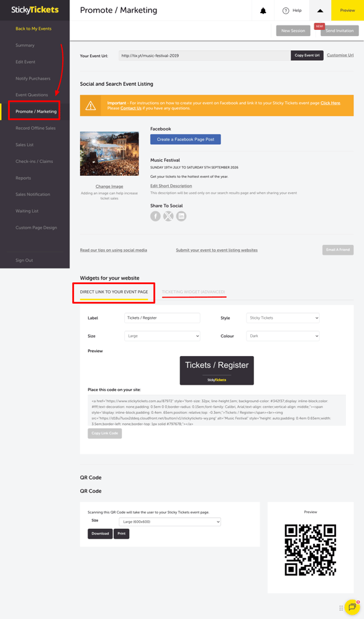Follow the Click Here link in warning banner
The width and height of the screenshot is (364, 619).
click(x=330, y=103)
